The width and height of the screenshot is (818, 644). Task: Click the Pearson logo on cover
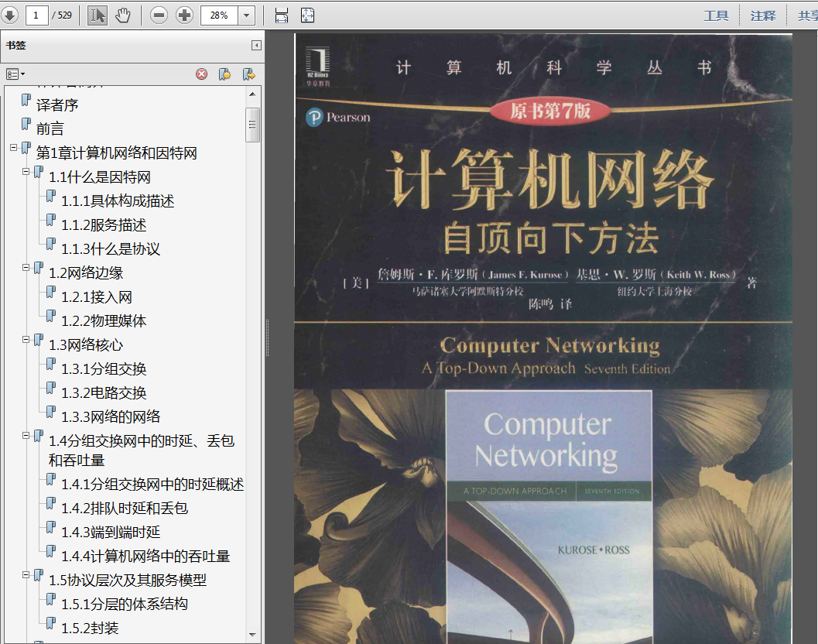(338, 117)
